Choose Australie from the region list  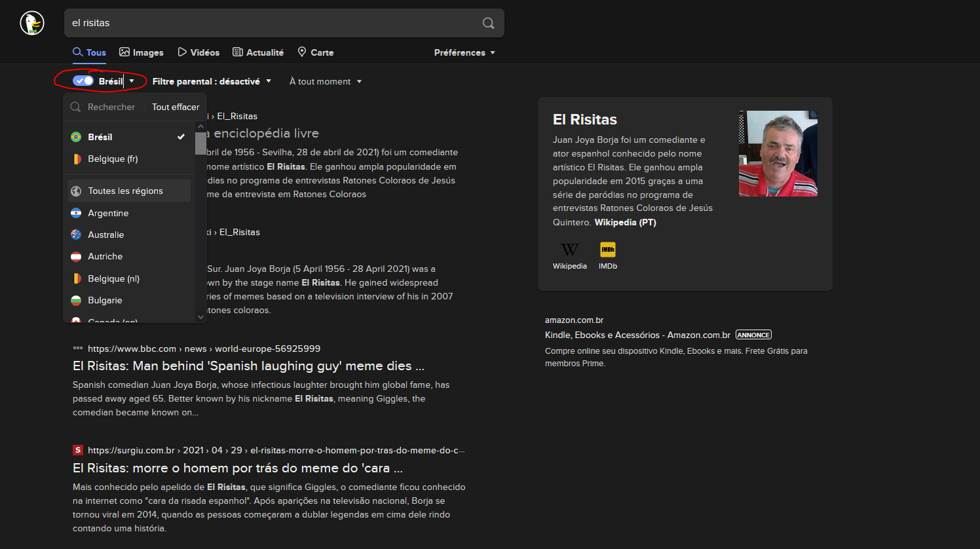tap(128, 235)
